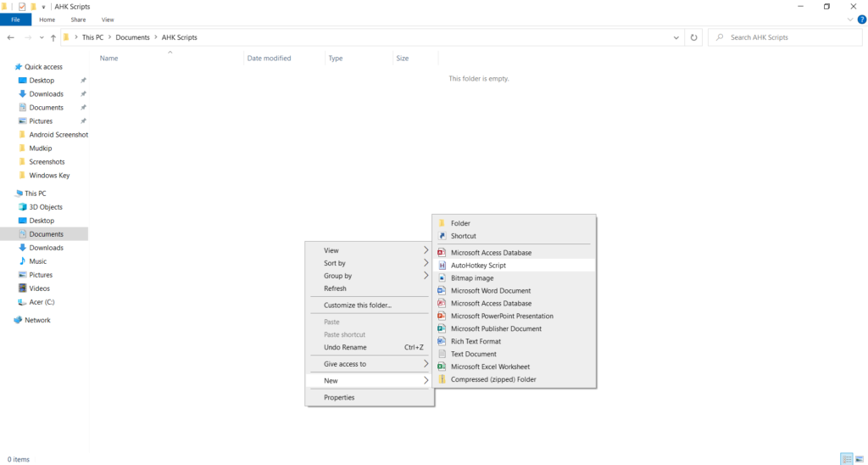Click the Properties quick access toolbar icon
This screenshot has width=868, height=465.
[x=21, y=7]
